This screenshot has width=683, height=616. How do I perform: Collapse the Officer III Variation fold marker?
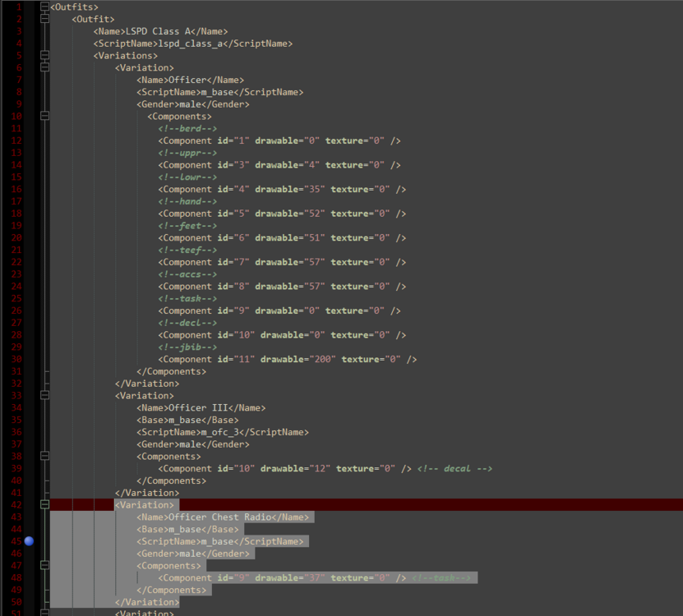[x=45, y=395]
